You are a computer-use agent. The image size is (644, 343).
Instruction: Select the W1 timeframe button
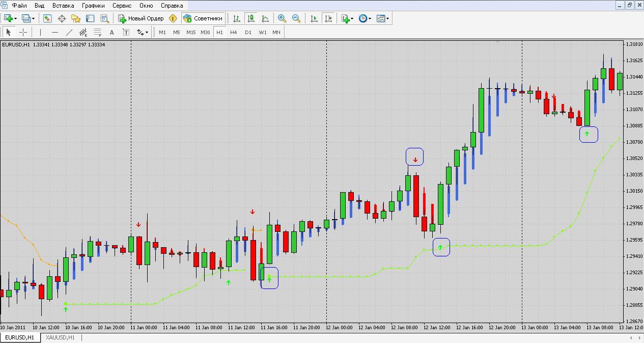[x=262, y=32]
